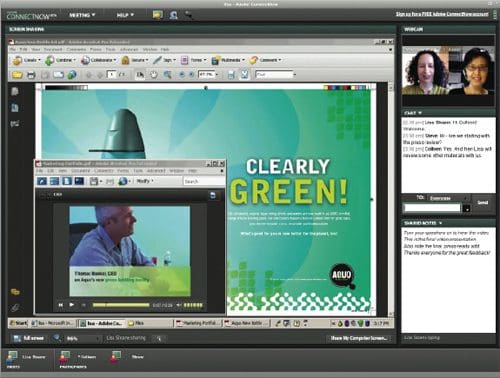Click the Full Screen button
The height and width of the screenshot is (378, 500).
coord(28,338)
